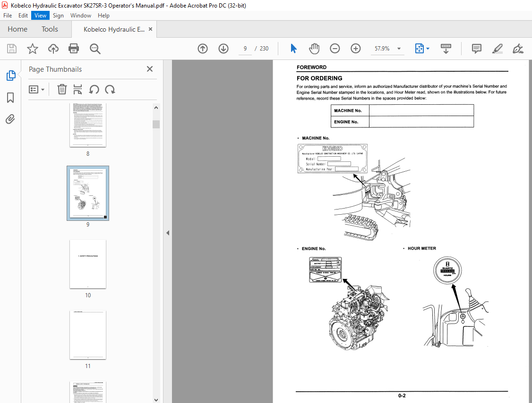Viewport: 532px width, 403px height.
Task: Open the Sign document pen tool
Action: click(518, 49)
